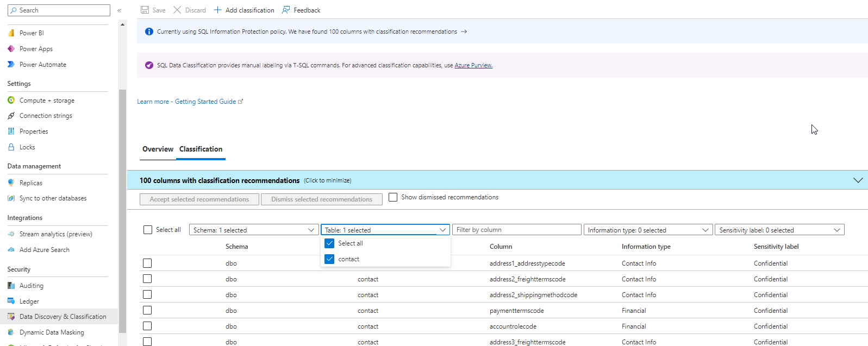Viewport: 868px width, 346px height.
Task: Click the Ledger icon
Action: point(11,301)
